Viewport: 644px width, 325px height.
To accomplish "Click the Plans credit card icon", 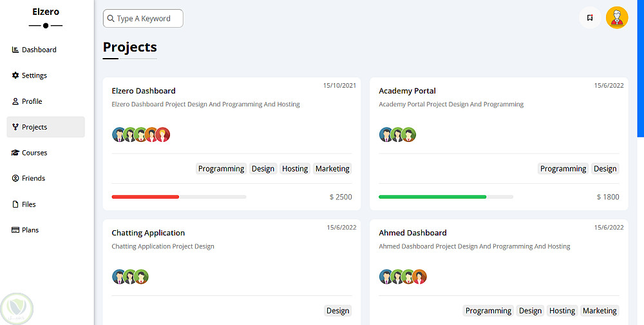I will (x=15, y=230).
